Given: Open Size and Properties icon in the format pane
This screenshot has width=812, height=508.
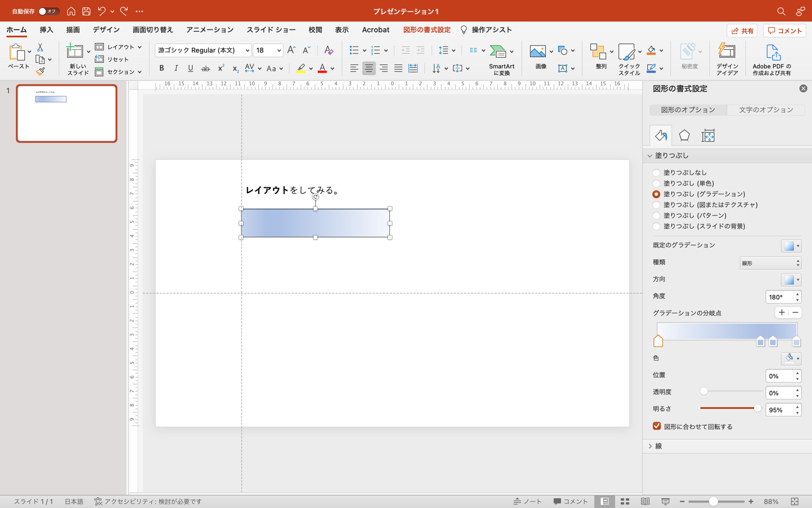Looking at the screenshot, I should (x=708, y=135).
